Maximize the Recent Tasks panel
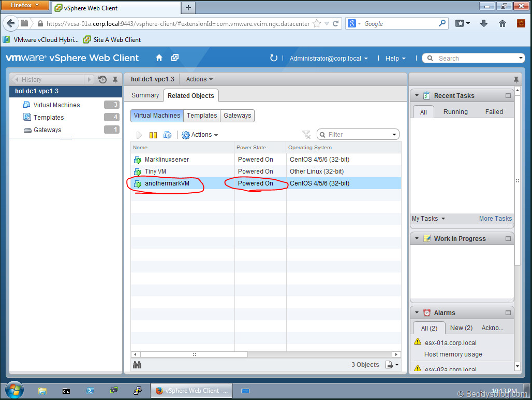The height and width of the screenshot is (400, 532). [508, 96]
